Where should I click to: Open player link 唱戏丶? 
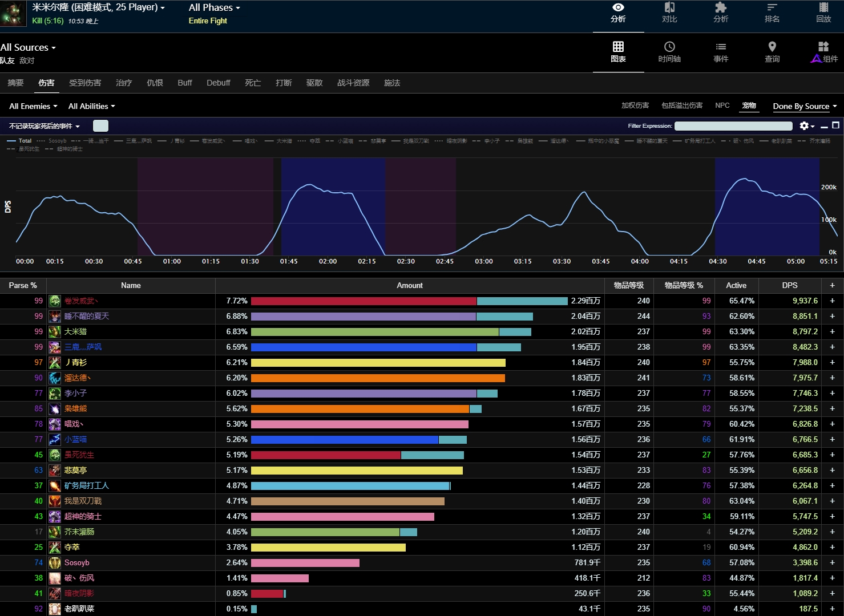point(74,424)
